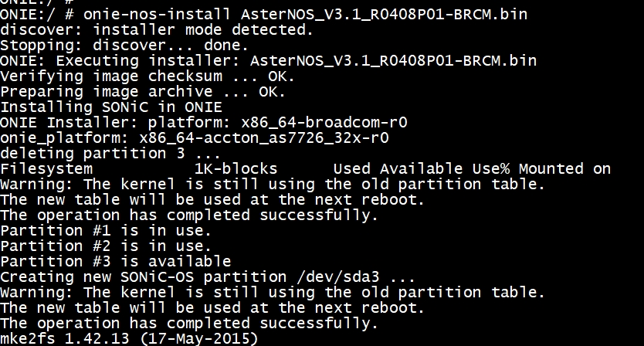Click the 'Preparing image archive ... OK.' line
The height and width of the screenshot is (346, 644).
tap(143, 92)
